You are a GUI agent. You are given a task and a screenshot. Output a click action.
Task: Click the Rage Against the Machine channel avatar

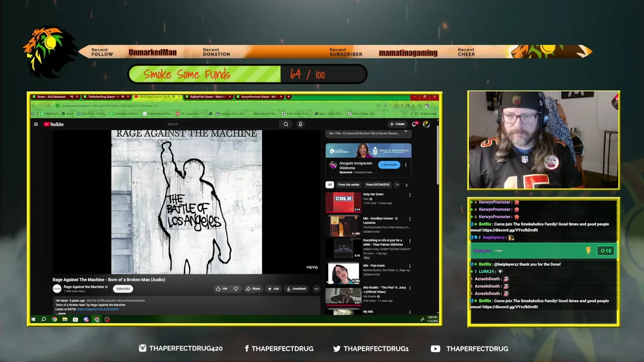point(57,289)
